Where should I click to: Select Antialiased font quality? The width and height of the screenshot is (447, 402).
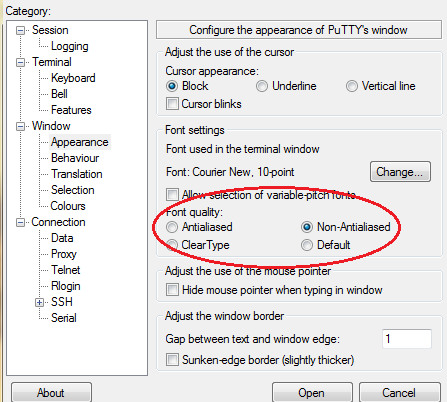click(x=172, y=227)
